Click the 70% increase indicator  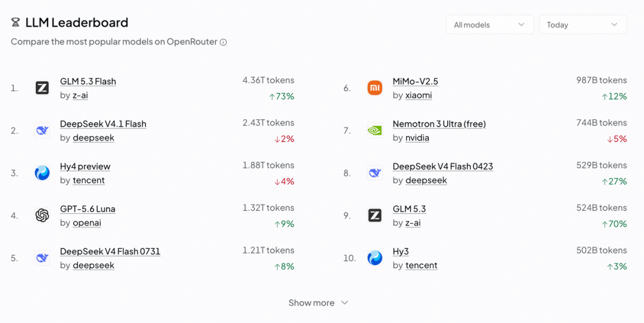614,224
